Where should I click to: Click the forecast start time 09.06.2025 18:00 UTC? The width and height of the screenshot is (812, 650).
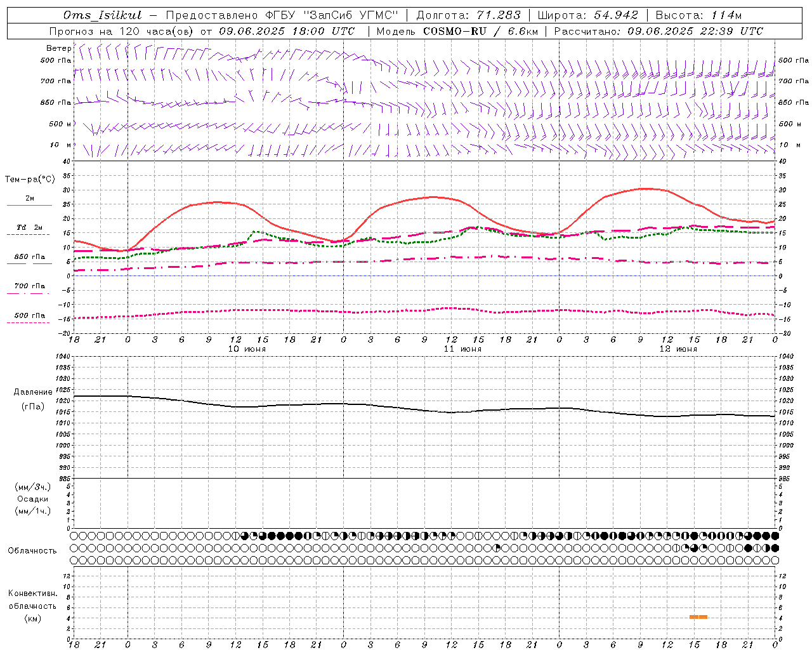coord(287,31)
